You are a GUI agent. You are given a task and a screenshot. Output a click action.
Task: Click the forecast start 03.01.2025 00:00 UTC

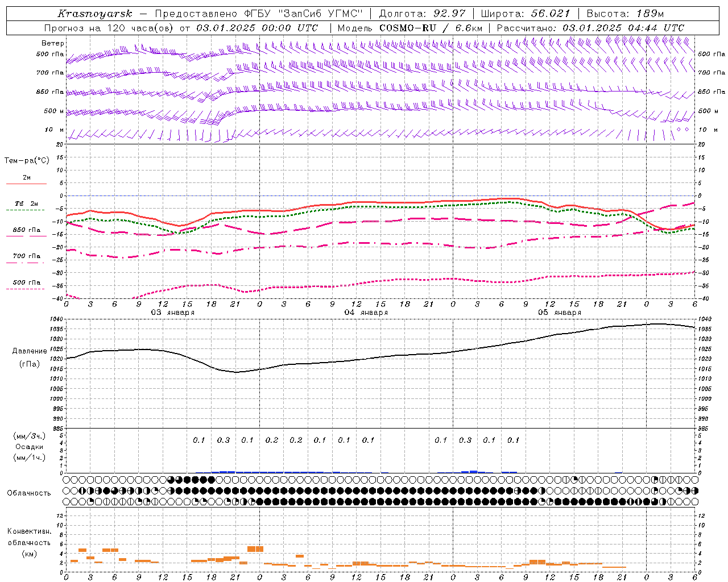tap(257, 28)
